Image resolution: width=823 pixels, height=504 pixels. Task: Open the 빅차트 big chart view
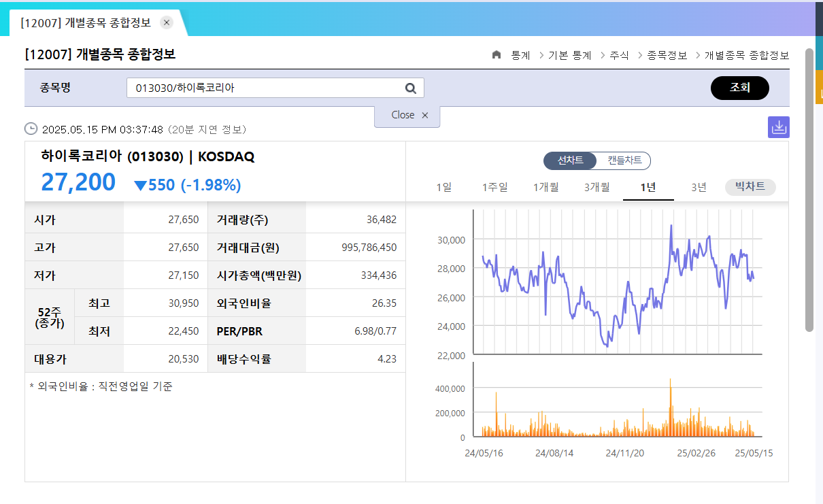click(750, 187)
